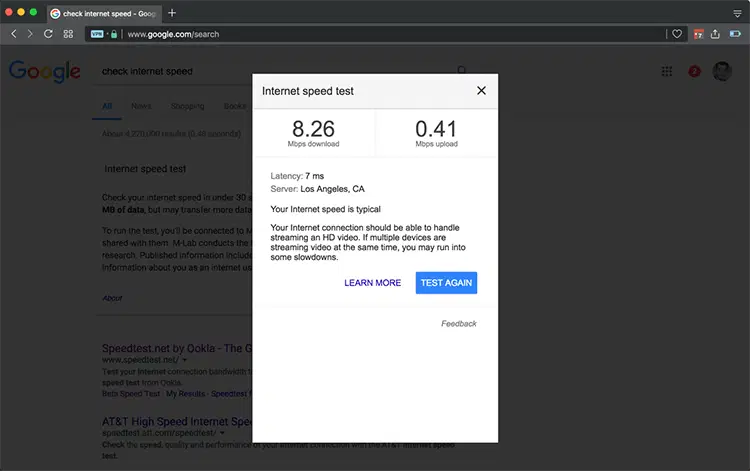Open the red notifications badge
The width and height of the screenshot is (750, 471).
(695, 71)
